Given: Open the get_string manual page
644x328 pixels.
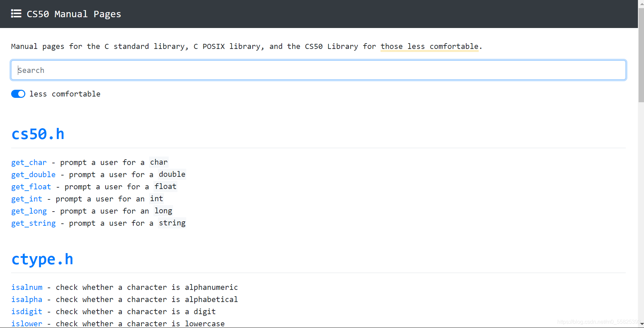Looking at the screenshot, I should coord(33,223).
